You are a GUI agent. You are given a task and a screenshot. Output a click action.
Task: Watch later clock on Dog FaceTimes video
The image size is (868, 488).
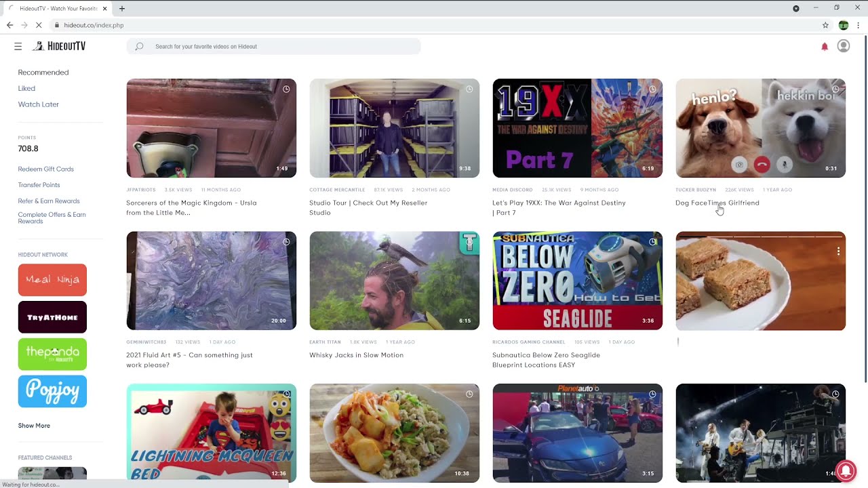(x=835, y=89)
